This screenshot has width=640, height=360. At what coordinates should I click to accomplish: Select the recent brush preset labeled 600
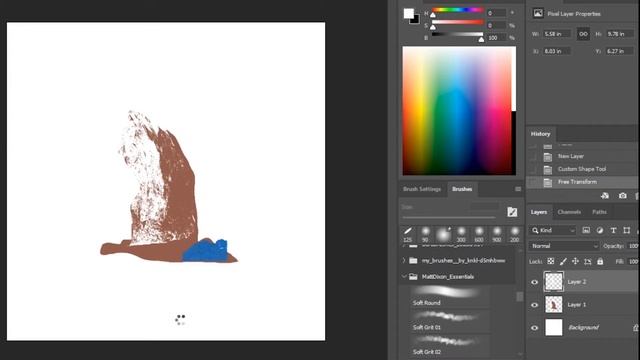point(479,235)
